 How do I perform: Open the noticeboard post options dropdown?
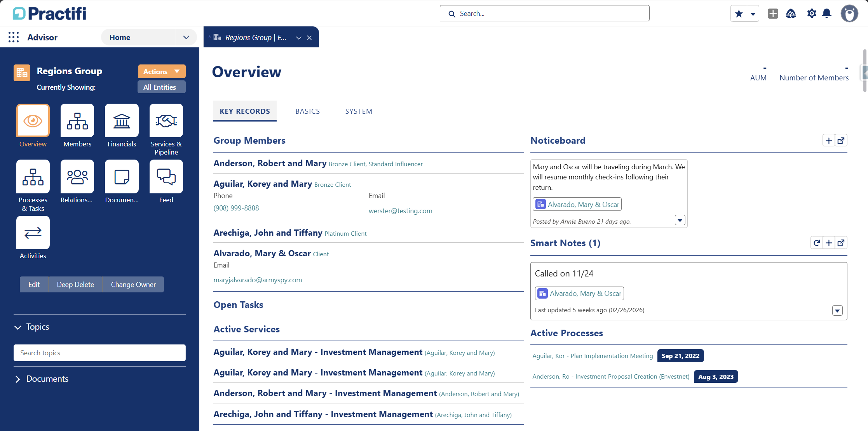pos(680,220)
